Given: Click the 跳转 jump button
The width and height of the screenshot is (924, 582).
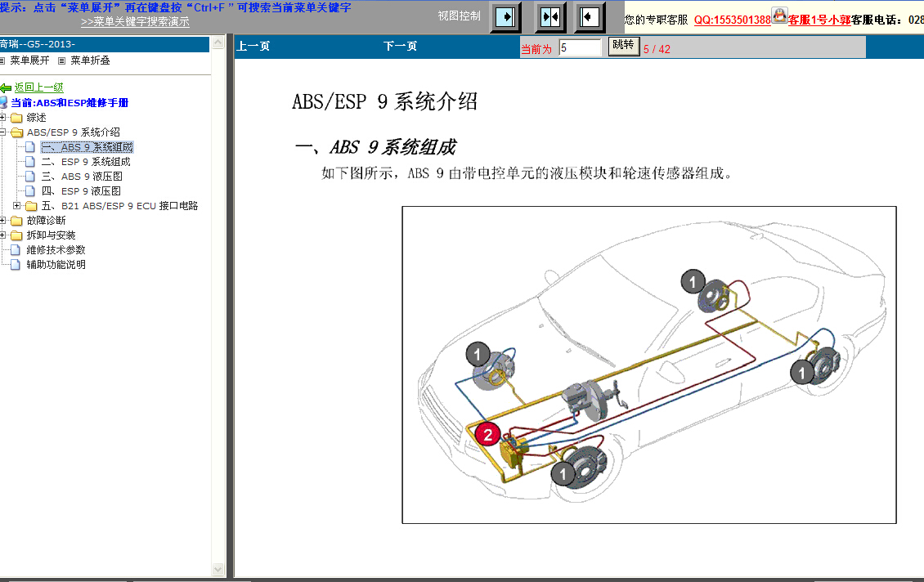Looking at the screenshot, I should click(x=623, y=45).
